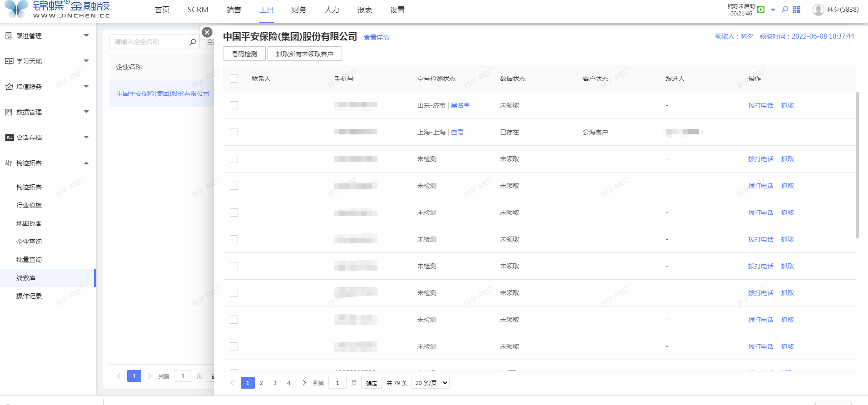The width and height of the screenshot is (868, 405).
Task: Open the grid apps icon in header
Action: [x=797, y=10]
